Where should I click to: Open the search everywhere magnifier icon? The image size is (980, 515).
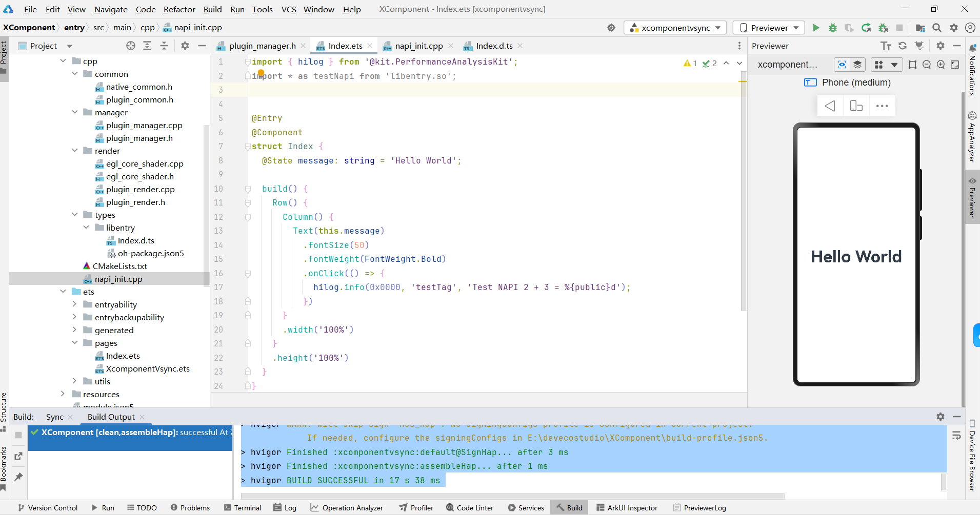937,28
